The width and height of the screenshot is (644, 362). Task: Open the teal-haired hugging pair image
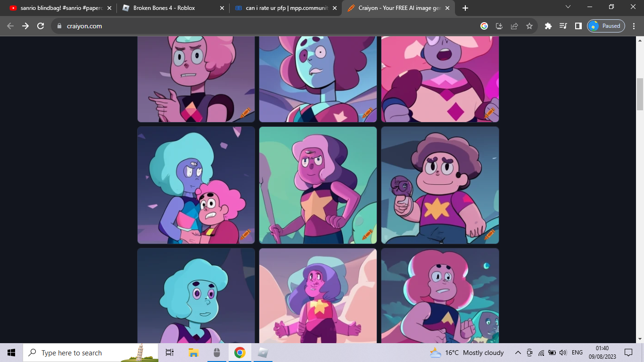[x=196, y=185]
